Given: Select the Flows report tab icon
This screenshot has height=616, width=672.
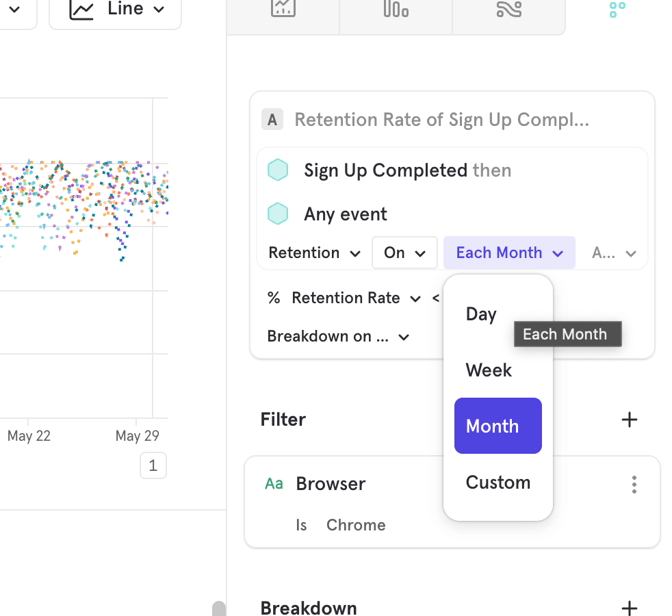Looking at the screenshot, I should click(508, 10).
